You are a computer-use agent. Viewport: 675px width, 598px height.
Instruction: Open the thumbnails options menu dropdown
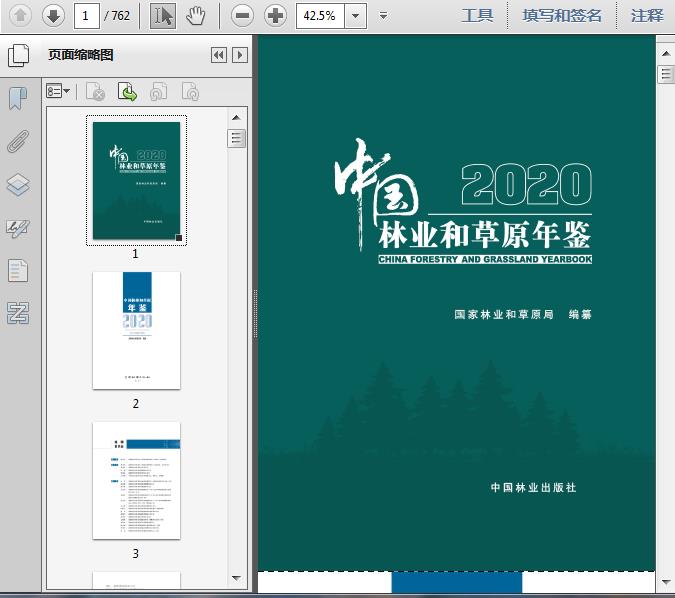58,91
